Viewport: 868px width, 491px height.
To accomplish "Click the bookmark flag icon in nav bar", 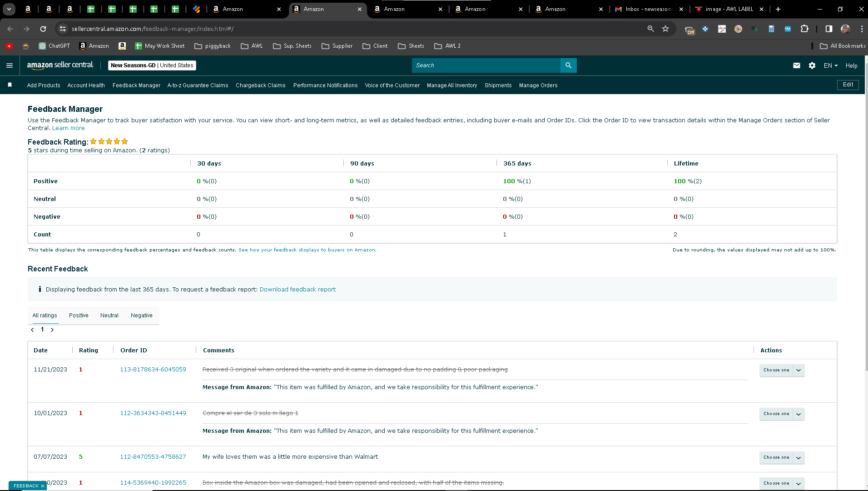I will pos(10,85).
